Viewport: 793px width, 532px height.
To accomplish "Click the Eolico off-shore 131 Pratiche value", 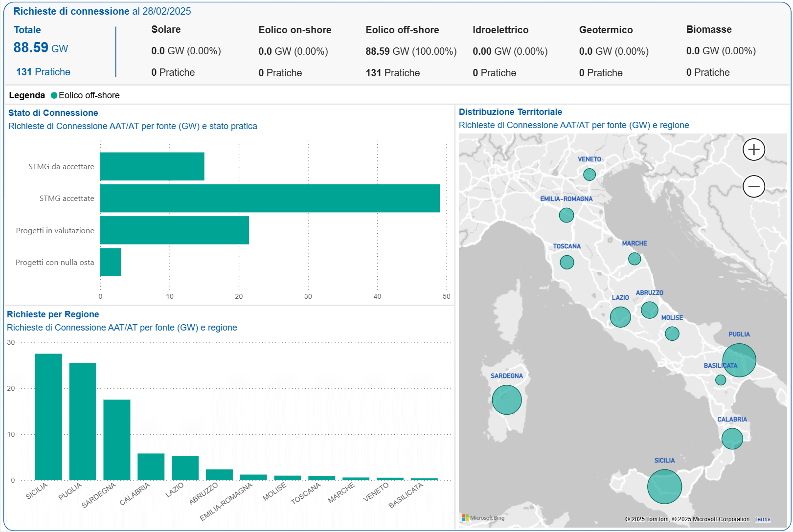I will tap(393, 72).
